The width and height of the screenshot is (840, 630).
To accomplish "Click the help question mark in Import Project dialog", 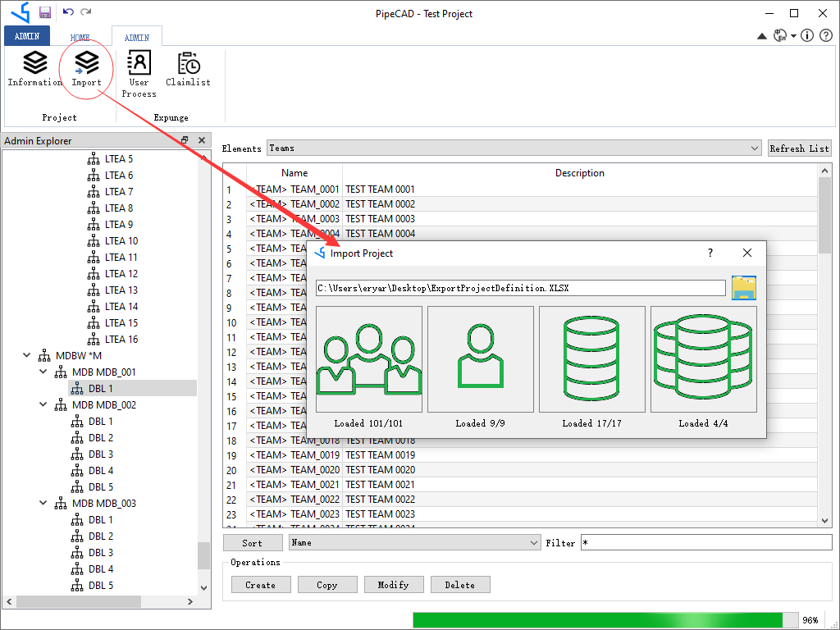I will click(x=710, y=253).
